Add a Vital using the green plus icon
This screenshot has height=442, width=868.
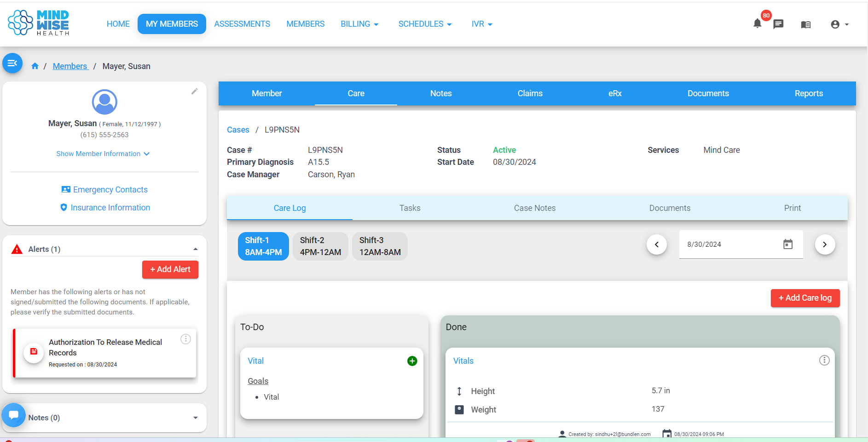pos(412,361)
